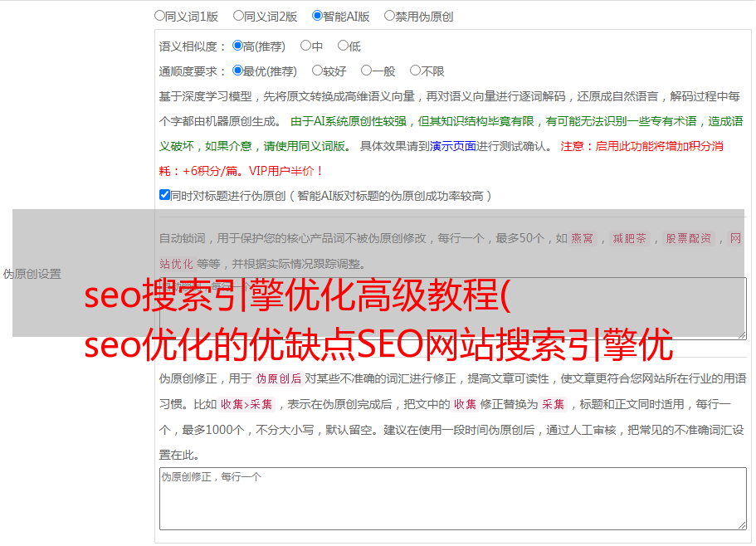Screen dimensions: 756x546
Task: Set 通顺度要求 to 不限
Action: (x=415, y=71)
